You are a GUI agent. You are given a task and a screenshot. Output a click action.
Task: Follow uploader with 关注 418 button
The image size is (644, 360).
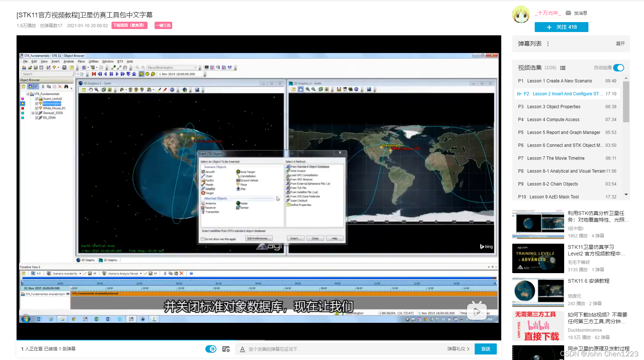click(x=562, y=27)
